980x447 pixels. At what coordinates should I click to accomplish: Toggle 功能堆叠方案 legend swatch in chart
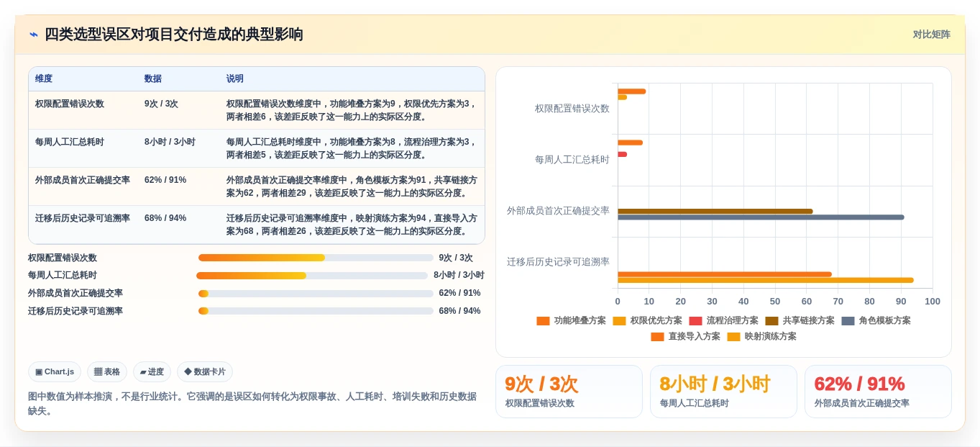tap(543, 321)
